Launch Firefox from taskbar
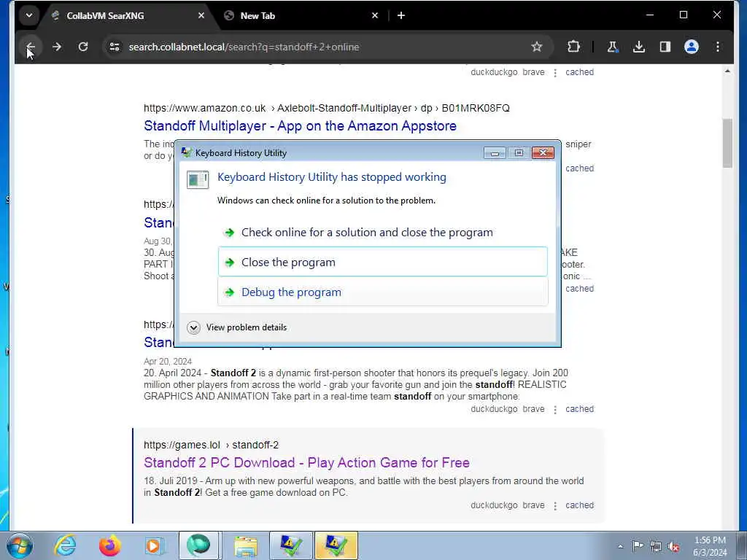This screenshot has height=560, width=747. tap(109, 545)
